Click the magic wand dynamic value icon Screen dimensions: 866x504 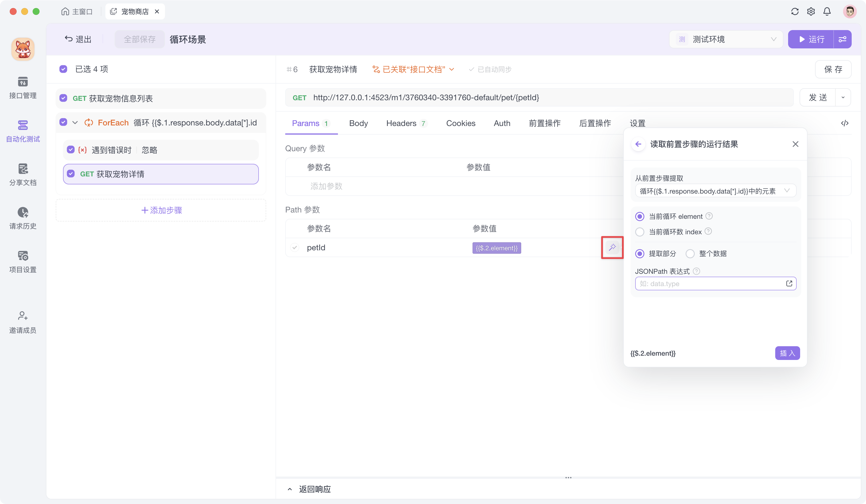coord(612,247)
